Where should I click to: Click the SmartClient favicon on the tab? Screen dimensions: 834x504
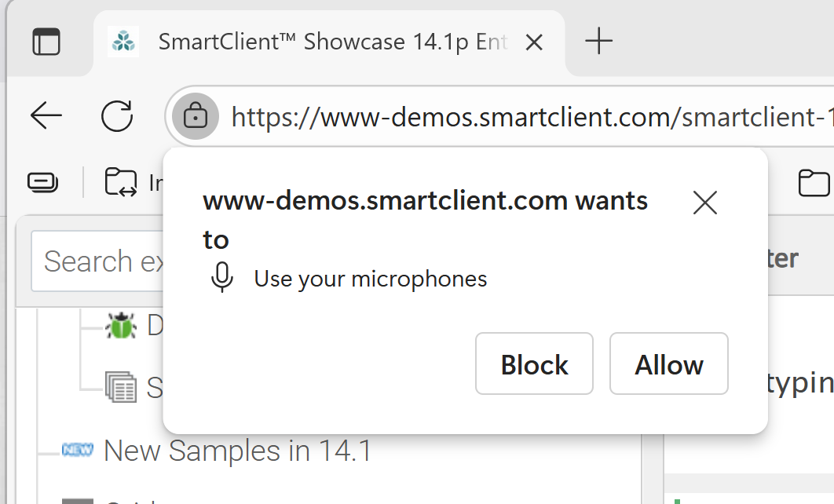(123, 41)
